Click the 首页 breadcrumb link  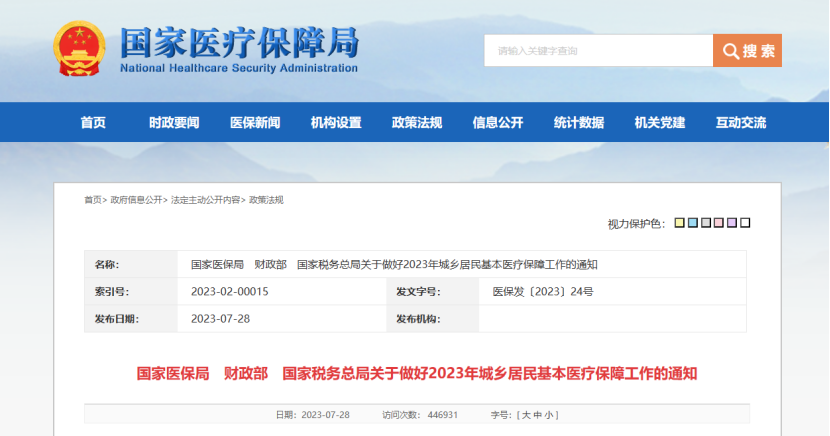[x=93, y=200]
